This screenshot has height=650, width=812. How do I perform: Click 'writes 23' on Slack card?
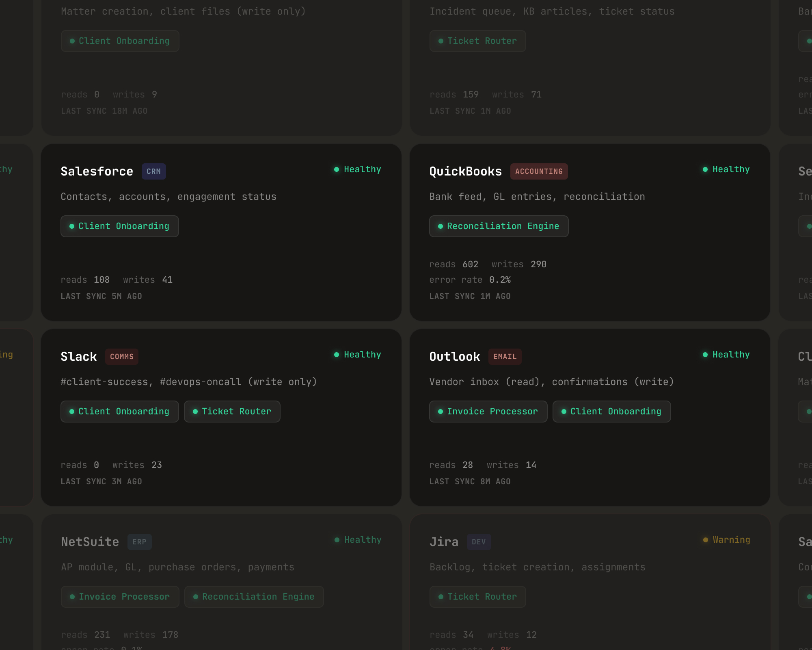click(137, 465)
